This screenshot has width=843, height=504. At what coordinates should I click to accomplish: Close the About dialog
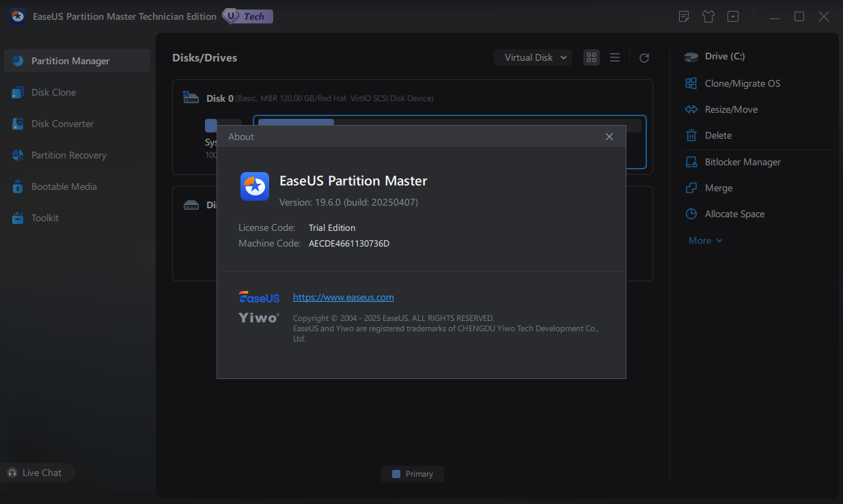tap(609, 137)
